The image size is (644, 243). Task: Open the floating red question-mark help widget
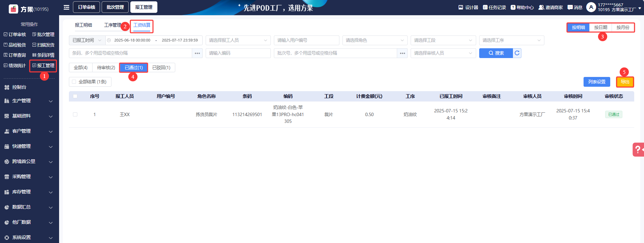click(x=638, y=150)
